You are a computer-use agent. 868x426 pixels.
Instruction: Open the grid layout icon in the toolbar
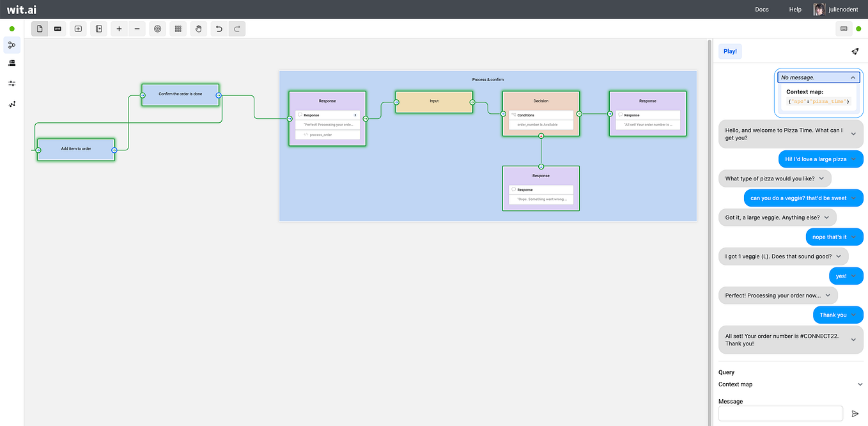pyautogui.click(x=178, y=29)
